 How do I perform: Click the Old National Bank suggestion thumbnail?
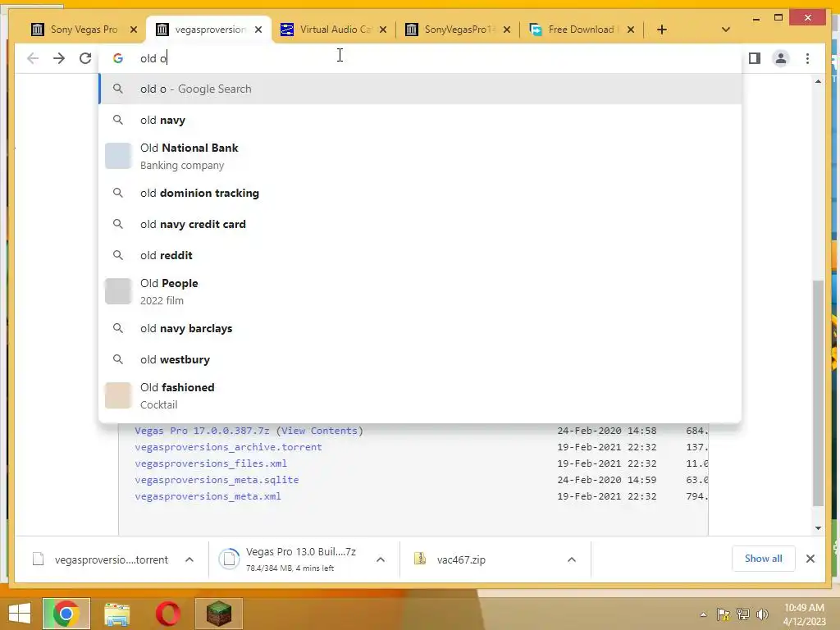[x=118, y=156]
